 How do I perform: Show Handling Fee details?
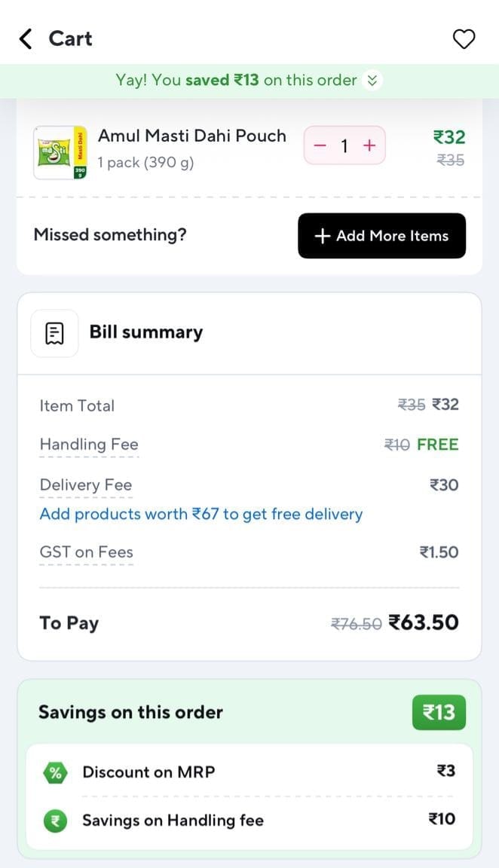(x=89, y=445)
